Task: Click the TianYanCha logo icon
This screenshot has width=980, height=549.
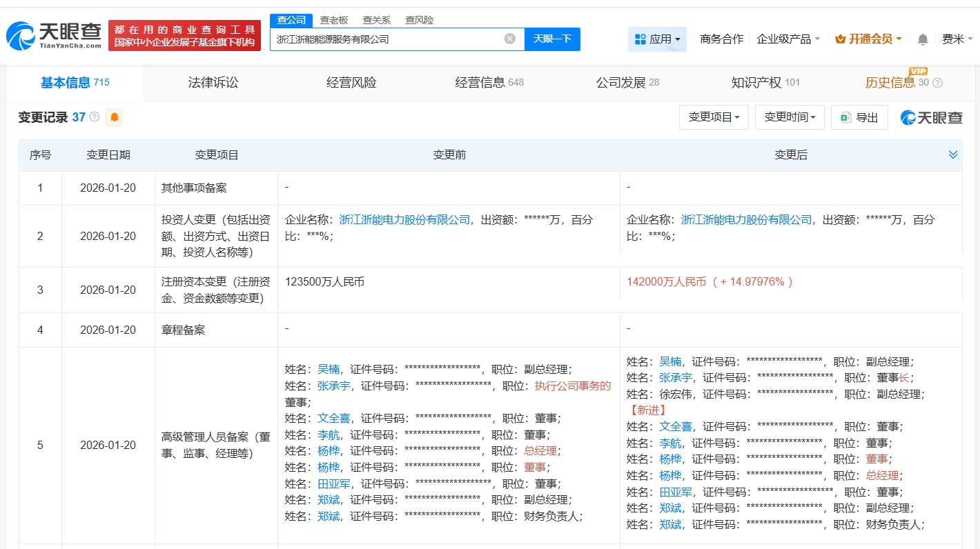Action: pos(21,35)
